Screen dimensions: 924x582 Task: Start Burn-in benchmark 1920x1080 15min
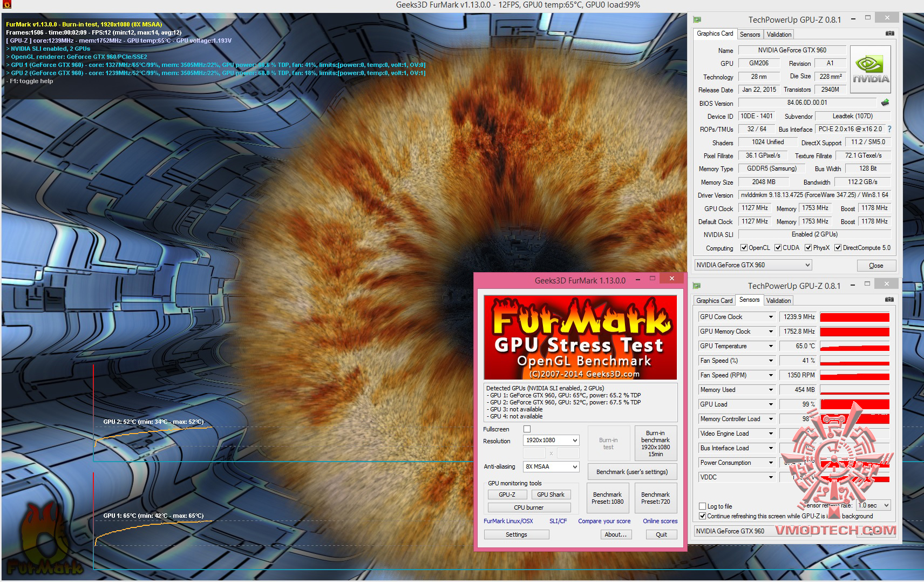(655, 444)
